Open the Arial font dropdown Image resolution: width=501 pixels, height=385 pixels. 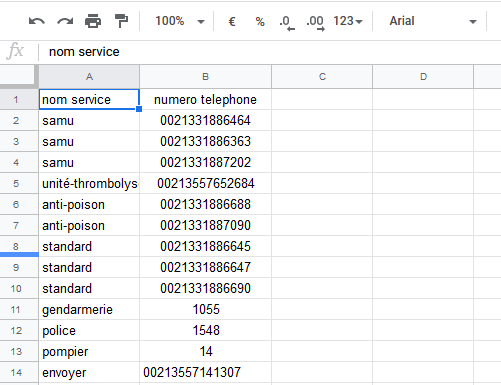(x=433, y=21)
